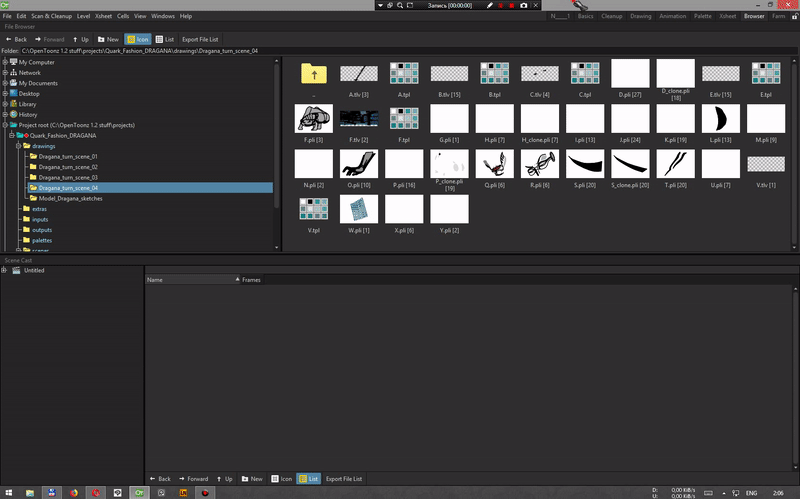Image resolution: width=800 pixels, height=499 pixels.
Task: Expand the My Computer tree node
Action: tap(5, 62)
